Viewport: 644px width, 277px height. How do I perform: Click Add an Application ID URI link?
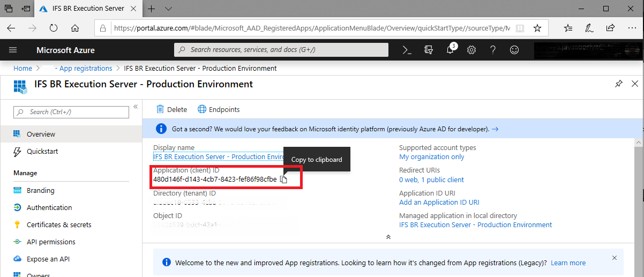[439, 202]
